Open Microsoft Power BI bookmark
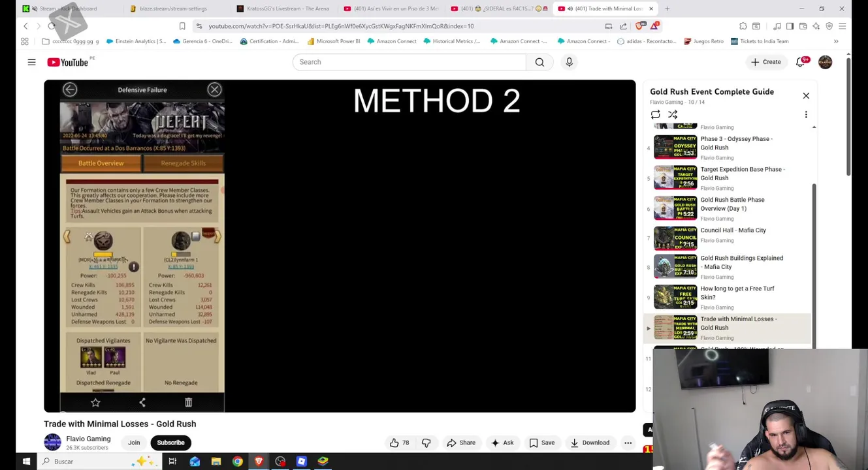 tap(333, 41)
